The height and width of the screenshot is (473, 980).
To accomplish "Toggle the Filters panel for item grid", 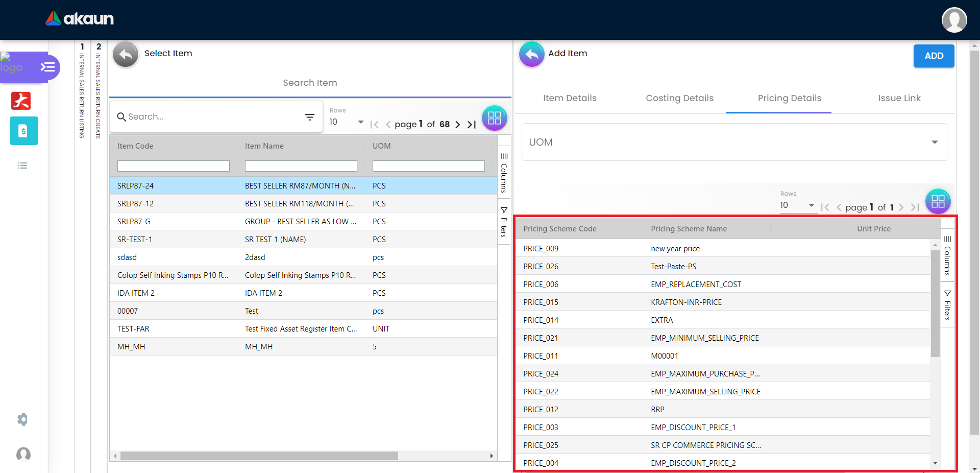I will tap(504, 222).
